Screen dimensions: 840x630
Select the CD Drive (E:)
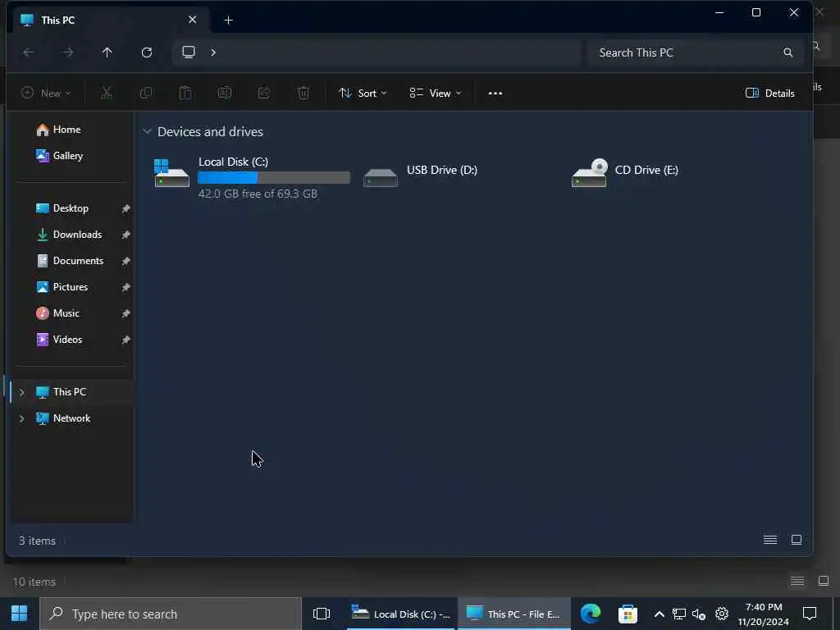(x=624, y=172)
